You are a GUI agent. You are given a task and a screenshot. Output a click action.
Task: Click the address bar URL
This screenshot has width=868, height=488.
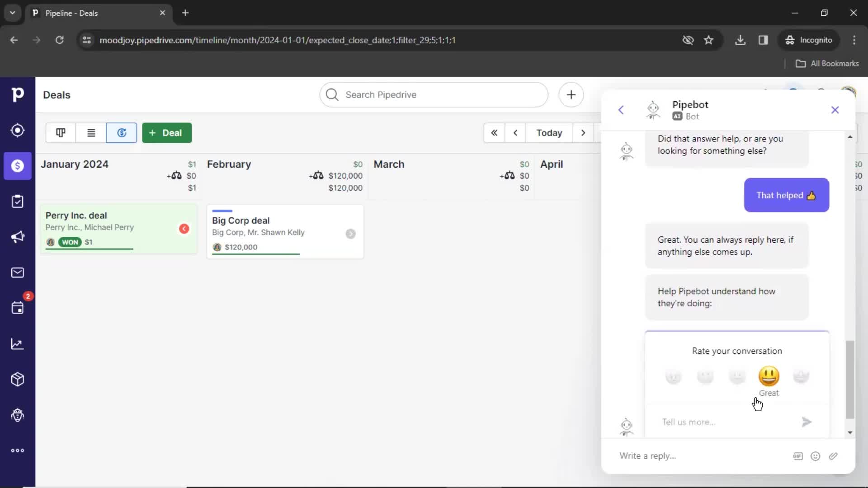click(x=278, y=40)
